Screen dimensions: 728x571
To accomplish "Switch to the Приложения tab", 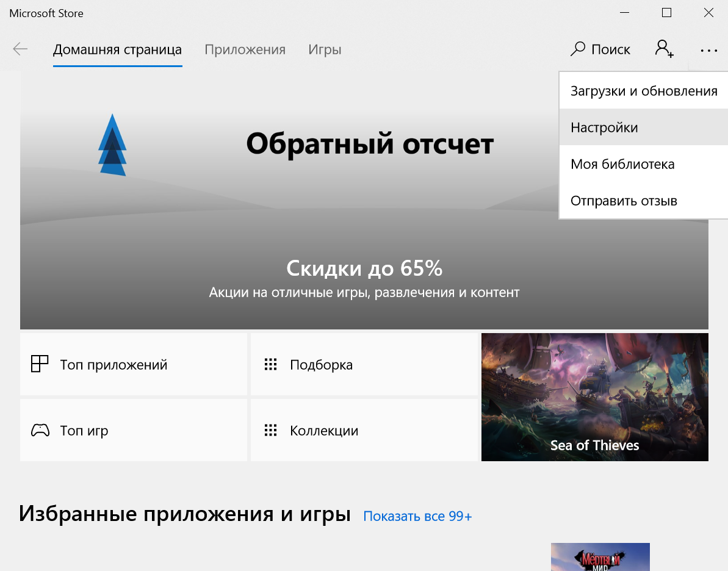I will point(245,49).
